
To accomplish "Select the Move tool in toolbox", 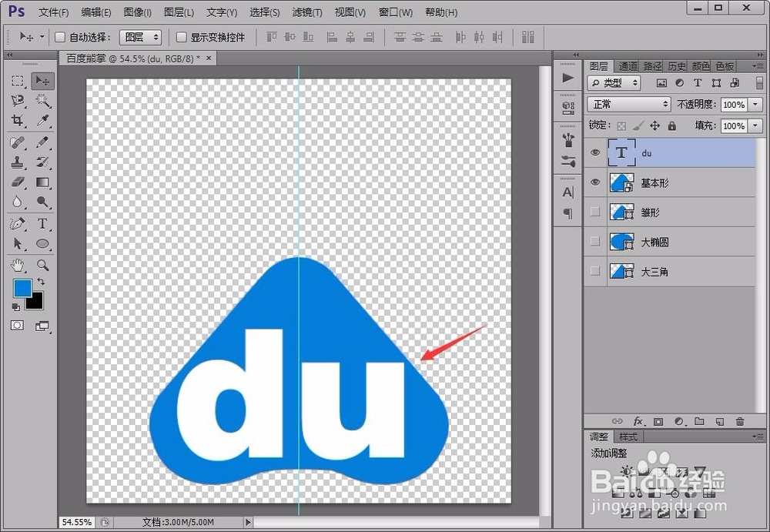I will tap(42, 81).
